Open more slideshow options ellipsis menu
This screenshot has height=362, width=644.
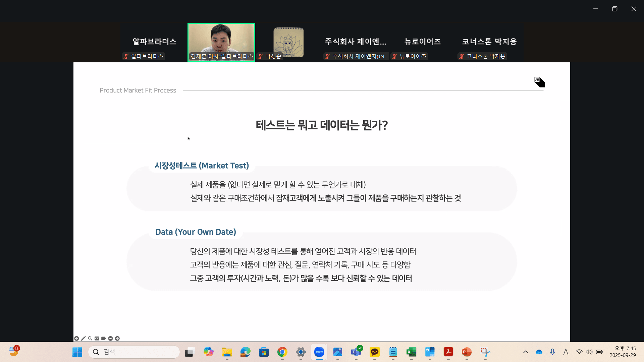click(x=110, y=339)
